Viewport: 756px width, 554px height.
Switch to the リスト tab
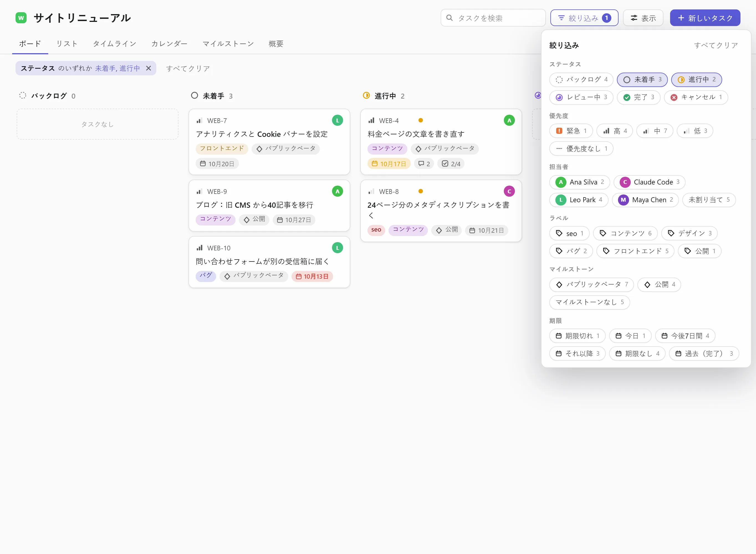tap(67, 43)
